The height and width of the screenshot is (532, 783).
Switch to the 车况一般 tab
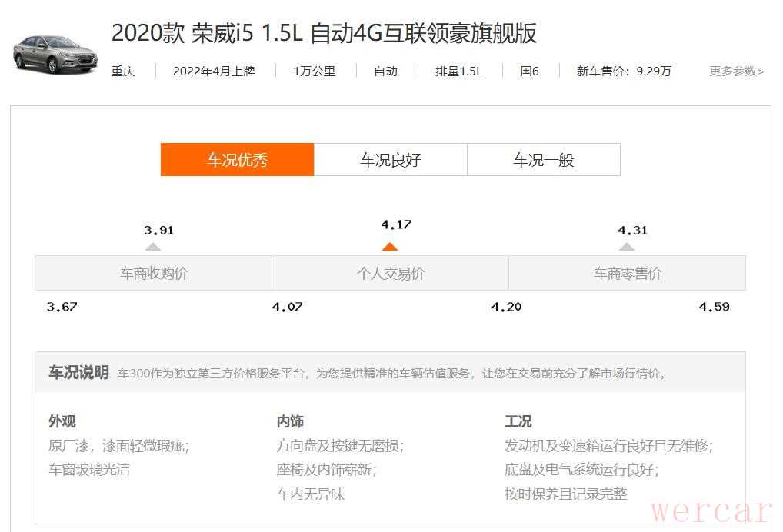pos(544,160)
